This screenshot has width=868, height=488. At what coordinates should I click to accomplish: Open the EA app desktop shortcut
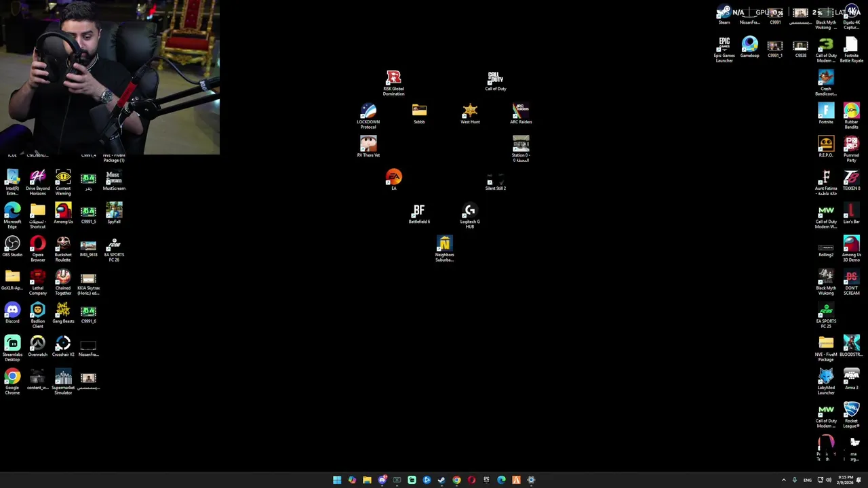coord(393,180)
